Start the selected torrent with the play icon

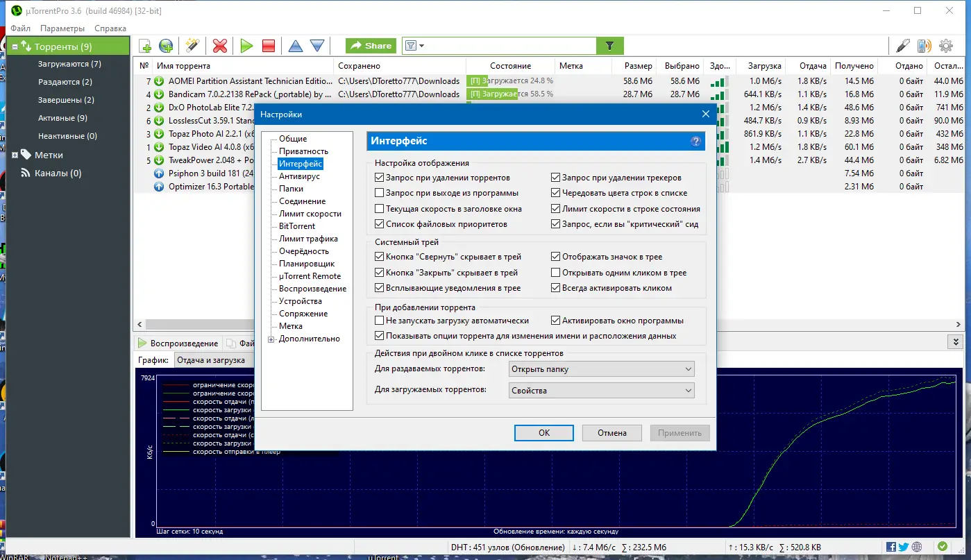pyautogui.click(x=246, y=45)
